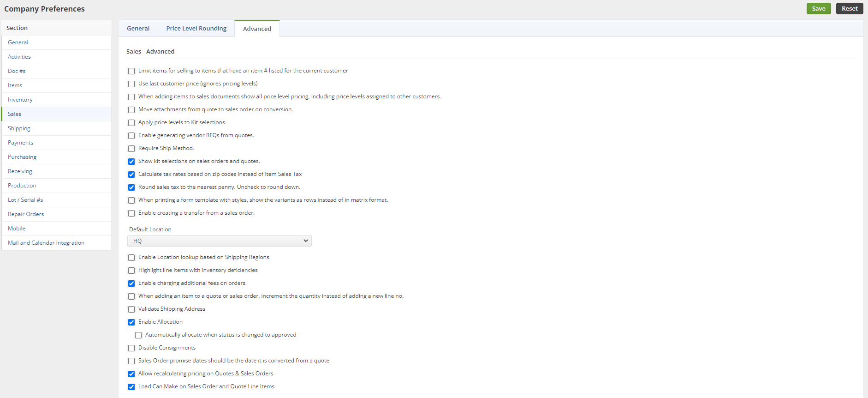Check increment quantity instead of new line
The width and height of the screenshot is (868, 398).
(x=131, y=296)
